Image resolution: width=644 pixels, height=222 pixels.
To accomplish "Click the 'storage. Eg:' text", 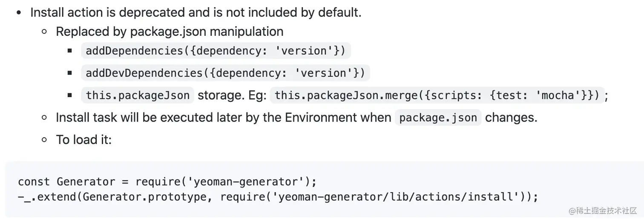I will [232, 95].
